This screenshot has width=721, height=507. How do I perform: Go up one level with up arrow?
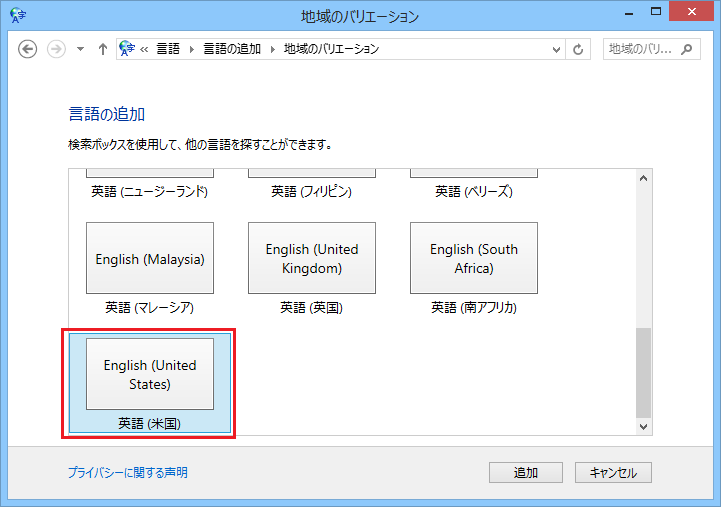[x=102, y=49]
